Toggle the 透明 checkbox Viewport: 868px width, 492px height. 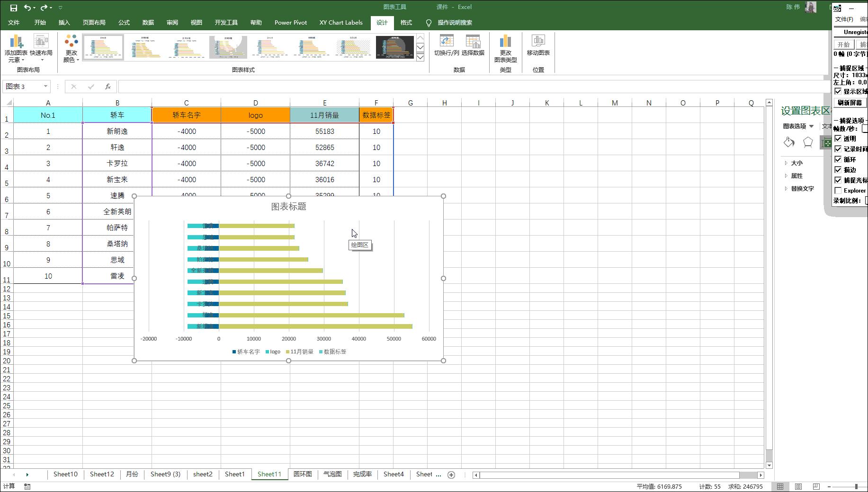coord(838,139)
